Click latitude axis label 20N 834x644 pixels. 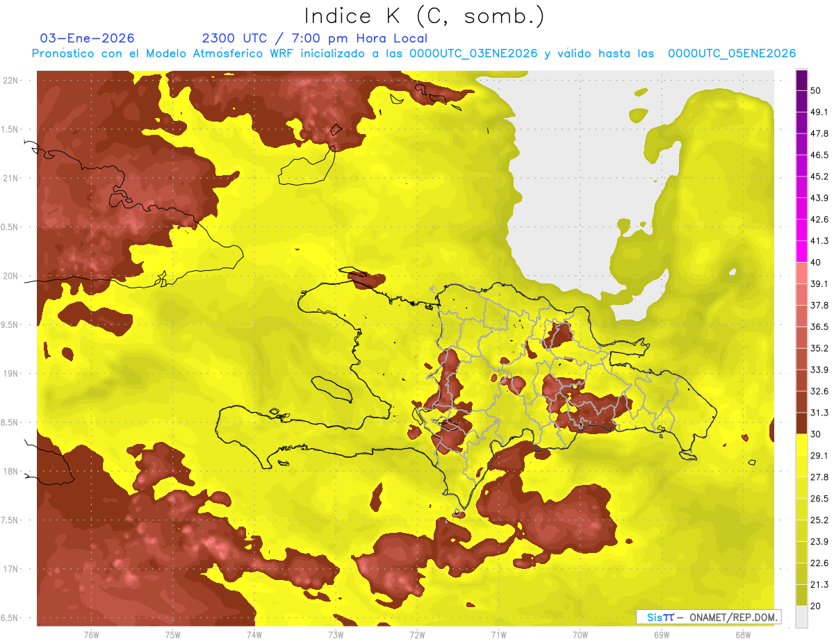pos(12,276)
